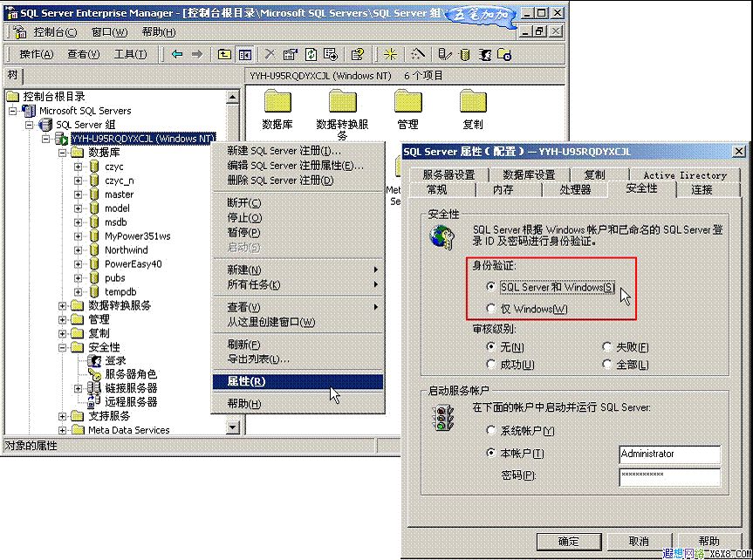Viewport: 753px width, 560px height.
Task: Click the New Job toolbar icon
Action: point(504,54)
